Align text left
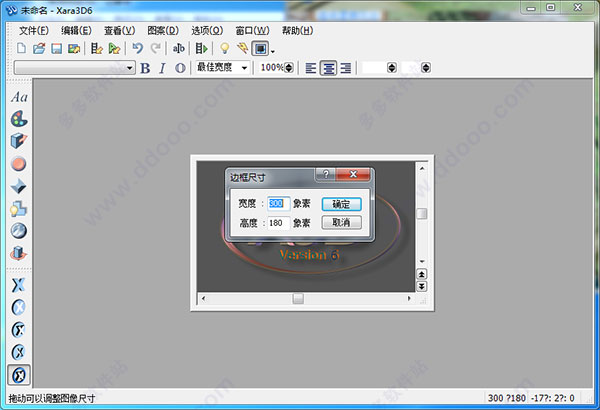Image resolution: width=600 pixels, height=410 pixels. 311,68
